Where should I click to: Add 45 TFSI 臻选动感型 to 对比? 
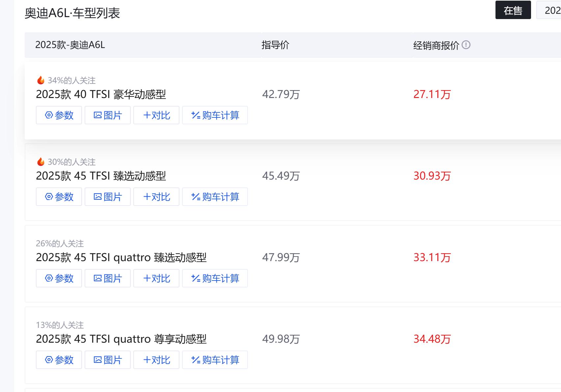pos(156,197)
